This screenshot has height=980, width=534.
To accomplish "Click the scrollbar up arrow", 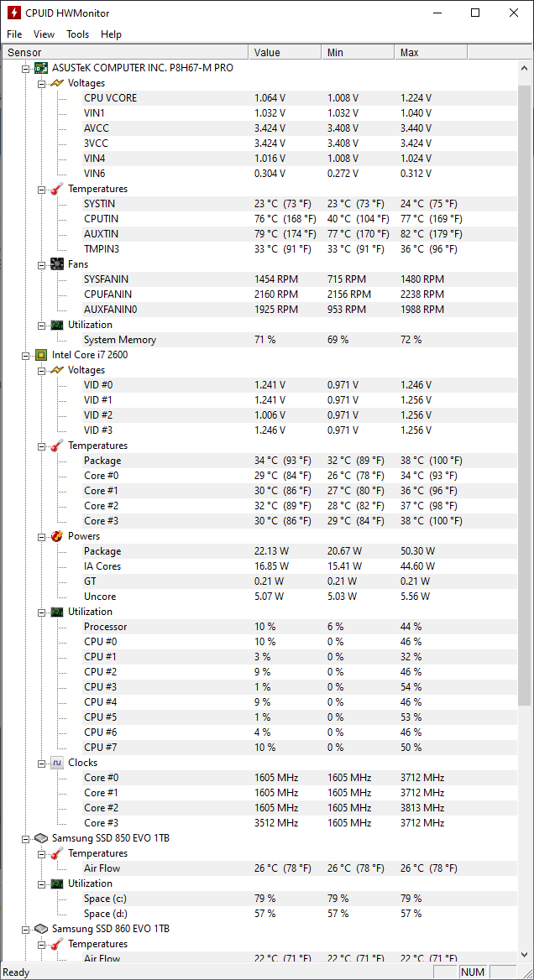I will (x=524, y=67).
